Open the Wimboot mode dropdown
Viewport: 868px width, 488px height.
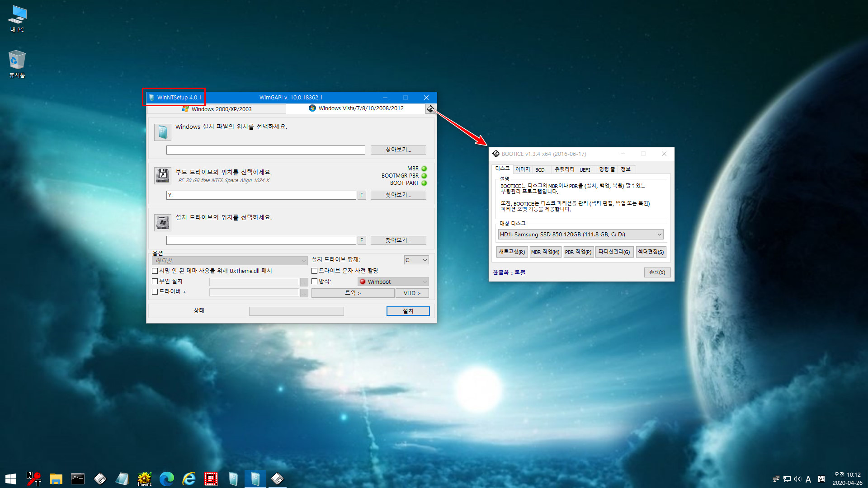pyautogui.click(x=393, y=282)
